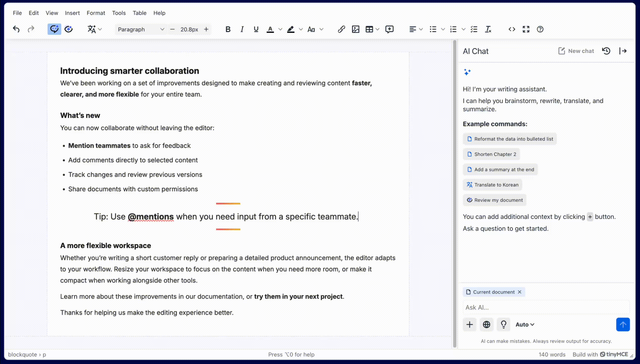Clear formatting using the Tx icon
This screenshot has width=640, height=364.
[x=488, y=29]
